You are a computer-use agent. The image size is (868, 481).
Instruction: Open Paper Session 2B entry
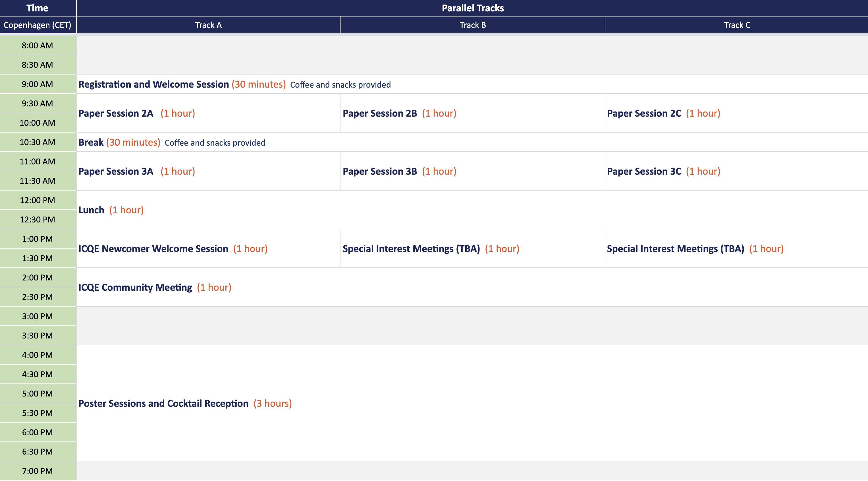click(473, 113)
